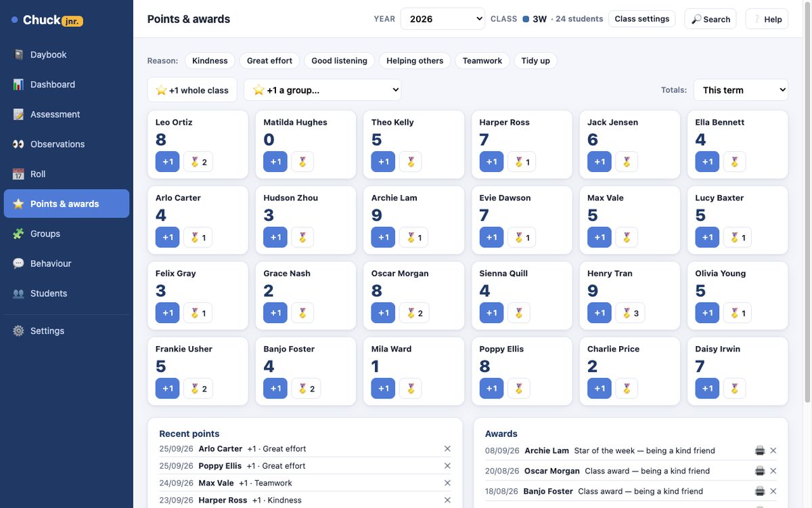Click the Chuck jnr. logo

[47, 20]
